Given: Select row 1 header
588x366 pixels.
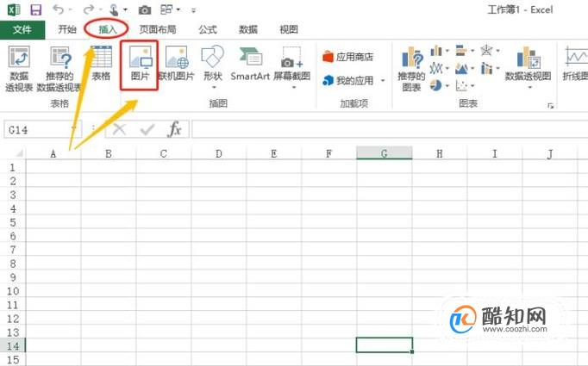Looking at the screenshot, I should coord(13,167).
